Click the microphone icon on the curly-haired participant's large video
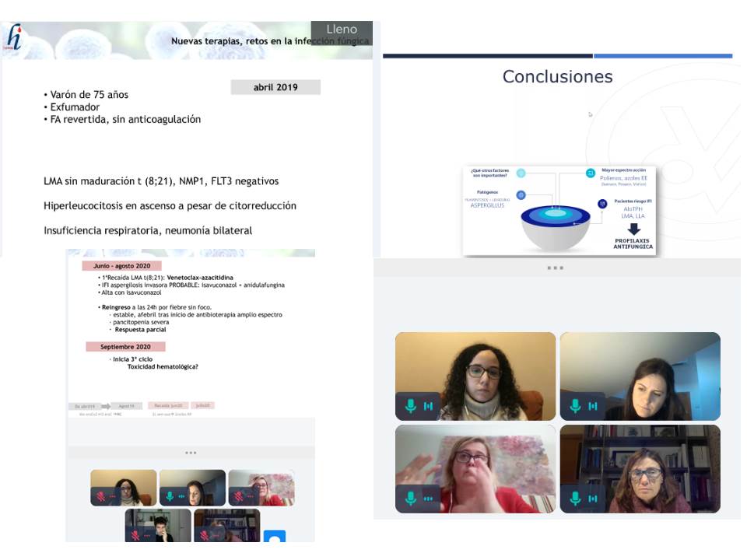Screen dimensions: 747x560 [x=411, y=406]
